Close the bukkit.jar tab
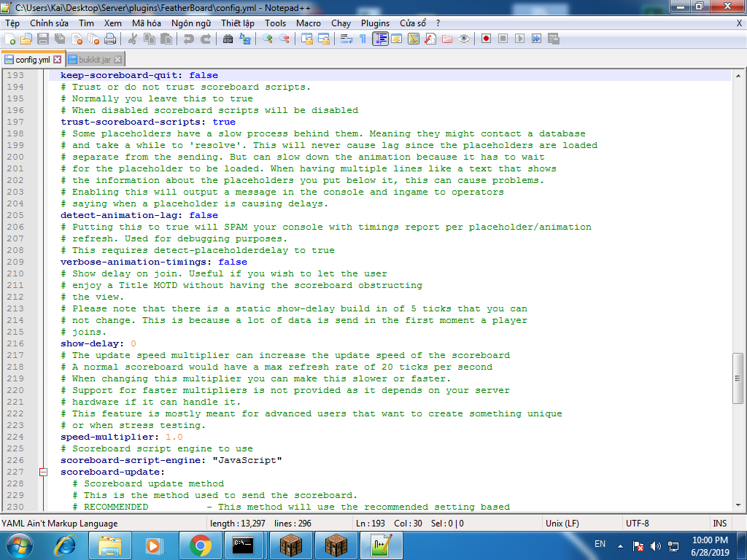The width and height of the screenshot is (747, 560). point(117,60)
